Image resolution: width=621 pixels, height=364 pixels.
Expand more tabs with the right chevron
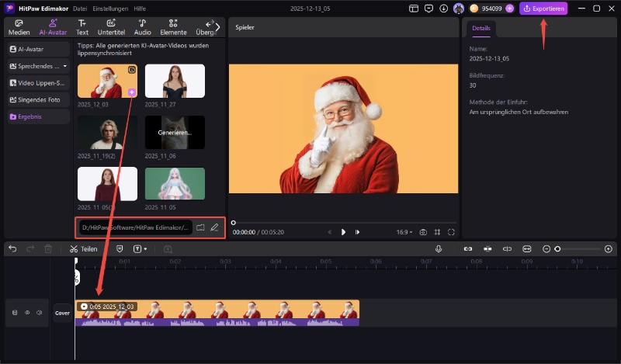[217, 27]
